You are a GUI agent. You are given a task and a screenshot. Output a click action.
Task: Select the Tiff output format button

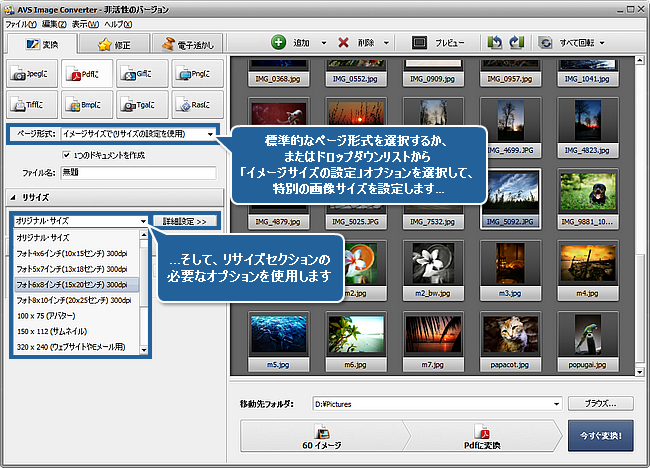click(32, 102)
